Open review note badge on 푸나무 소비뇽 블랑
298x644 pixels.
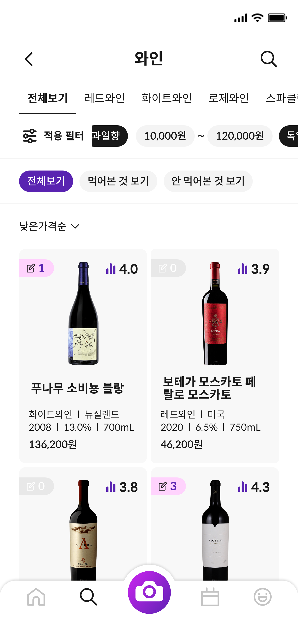tap(36, 268)
